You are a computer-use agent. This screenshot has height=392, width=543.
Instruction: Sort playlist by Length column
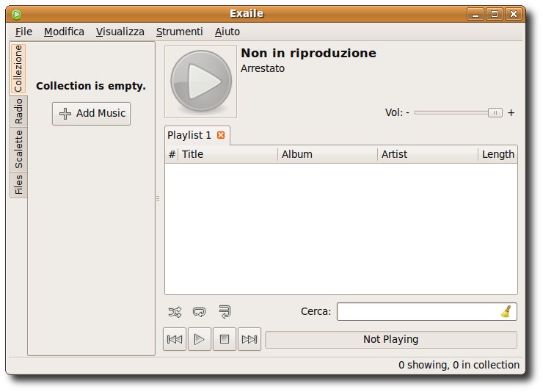[x=498, y=154]
